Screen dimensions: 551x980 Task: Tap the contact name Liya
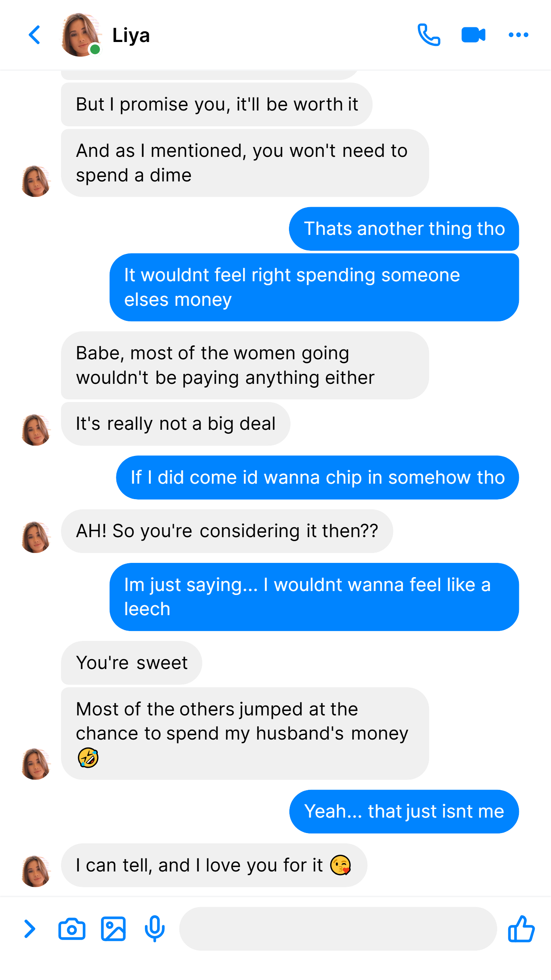(131, 35)
